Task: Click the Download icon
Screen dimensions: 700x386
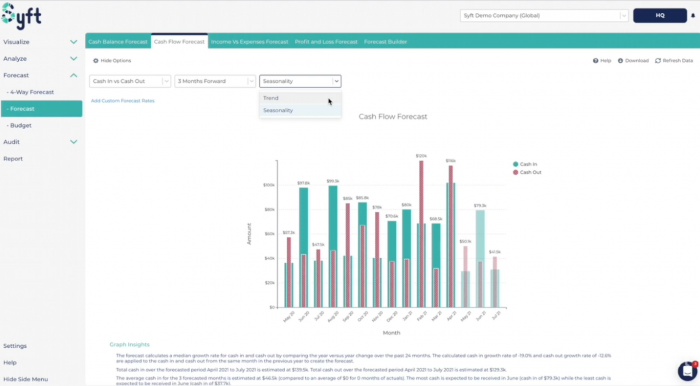Action: [x=620, y=61]
